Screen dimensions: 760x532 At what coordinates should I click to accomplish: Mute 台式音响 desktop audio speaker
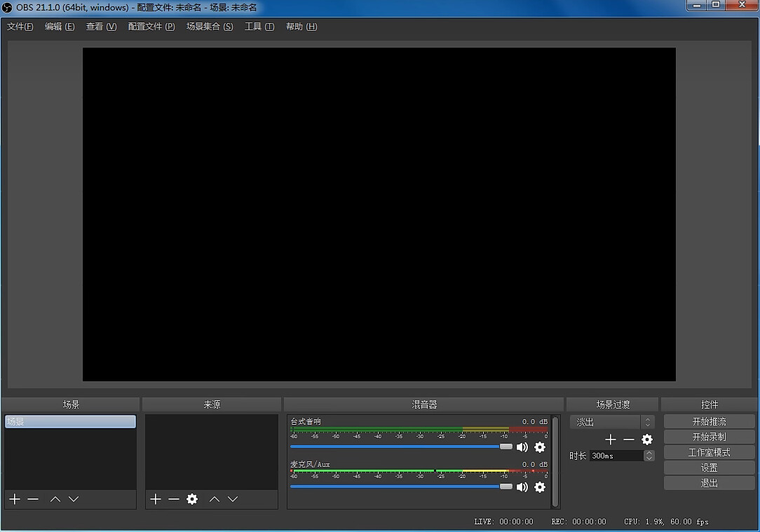coord(522,446)
